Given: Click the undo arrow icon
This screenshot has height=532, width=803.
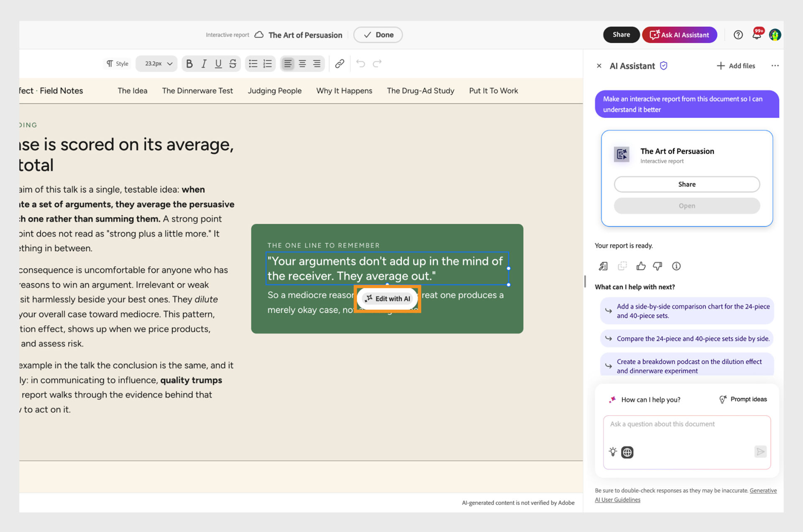Looking at the screenshot, I should [361, 64].
